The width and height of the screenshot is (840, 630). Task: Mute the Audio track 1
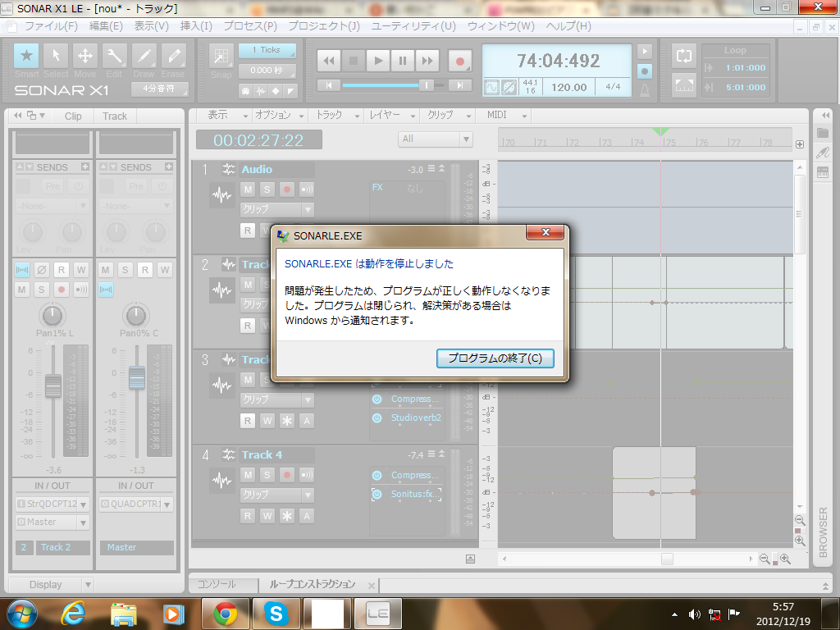pos(248,189)
